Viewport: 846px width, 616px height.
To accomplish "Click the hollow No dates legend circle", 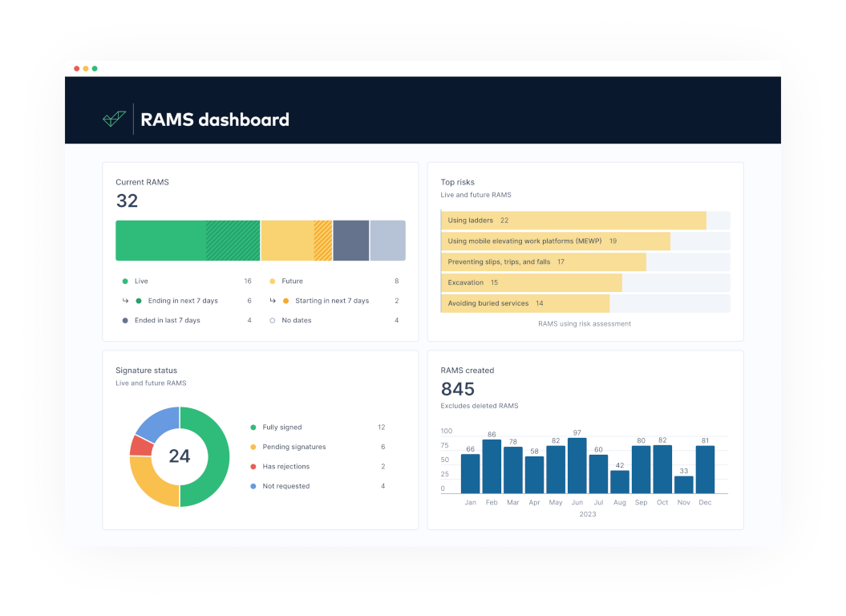I will tap(273, 321).
